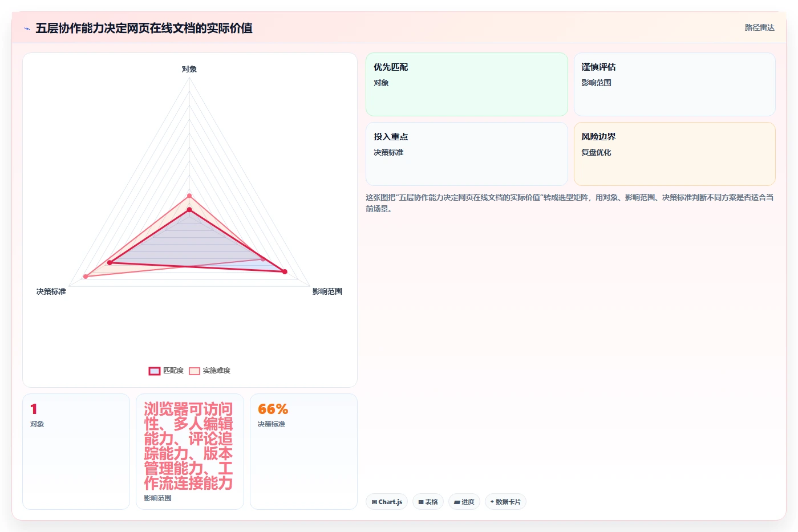Click the 66% 决策标准 stat card
Viewport: 798px width, 532px height.
click(303, 452)
